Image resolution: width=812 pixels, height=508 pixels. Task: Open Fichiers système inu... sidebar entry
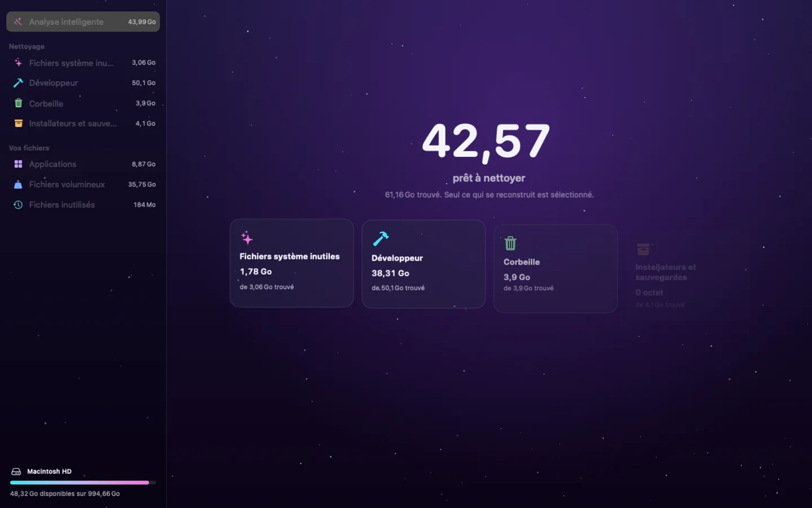[83, 63]
